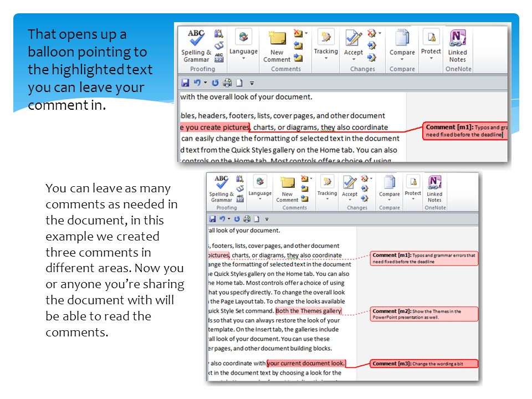The height and width of the screenshot is (399, 532).
Task: Go to Next Change in the top ribbon
Action: click(x=372, y=58)
